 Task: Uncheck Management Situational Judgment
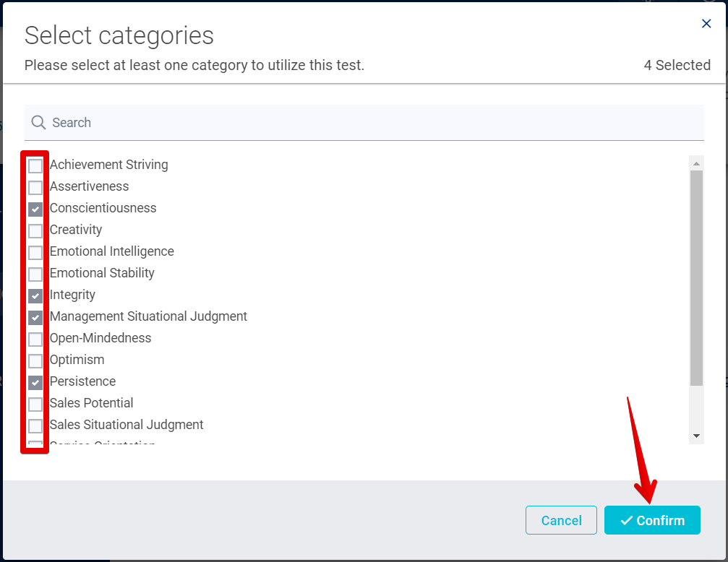pyautogui.click(x=35, y=317)
